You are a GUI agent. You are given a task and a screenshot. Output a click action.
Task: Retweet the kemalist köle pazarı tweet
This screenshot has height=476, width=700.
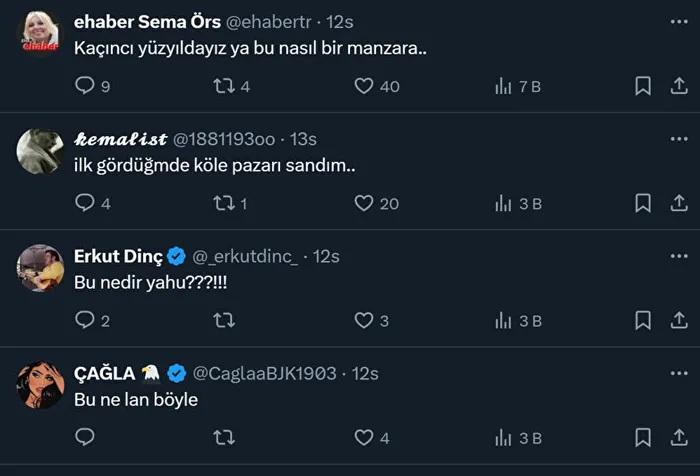pos(225,203)
